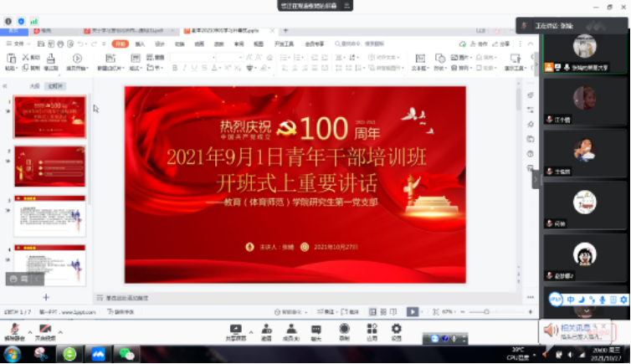Open the Chat icon in meeting toolbar
The image size is (631, 364).
[x=316, y=331]
